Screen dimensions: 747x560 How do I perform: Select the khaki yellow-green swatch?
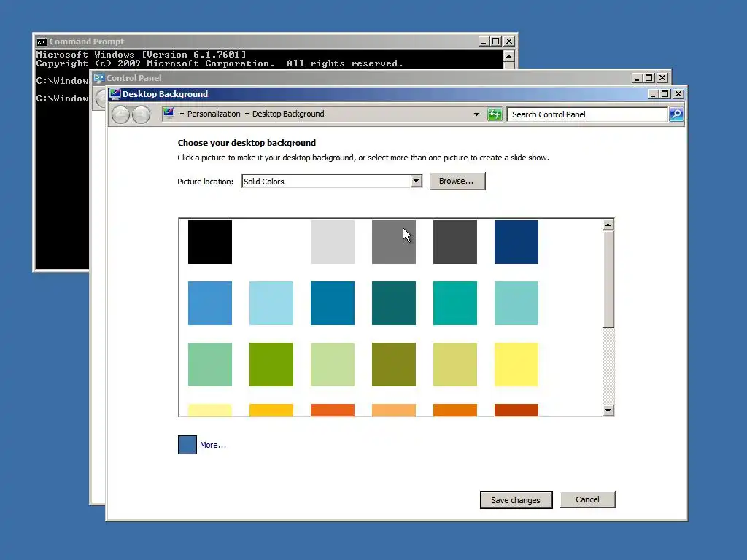pos(455,365)
